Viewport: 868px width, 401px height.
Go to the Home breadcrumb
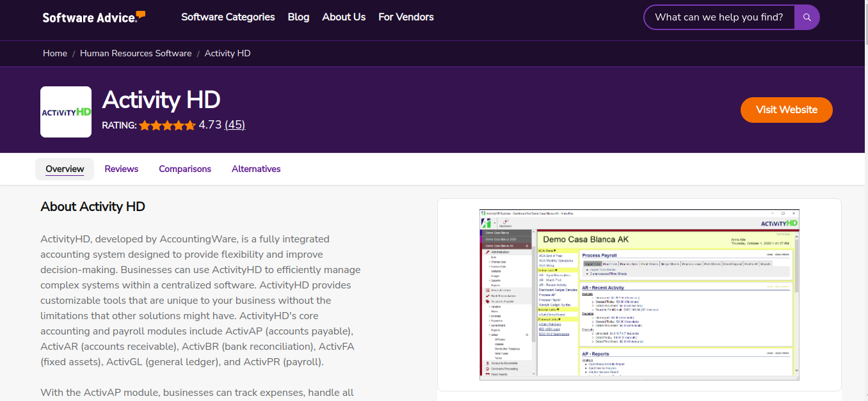click(x=55, y=53)
